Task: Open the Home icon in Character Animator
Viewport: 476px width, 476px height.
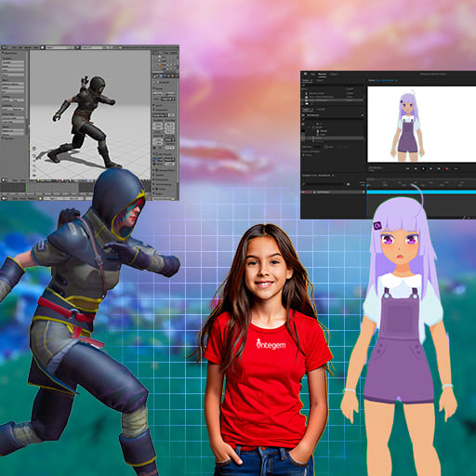Action: point(305,73)
